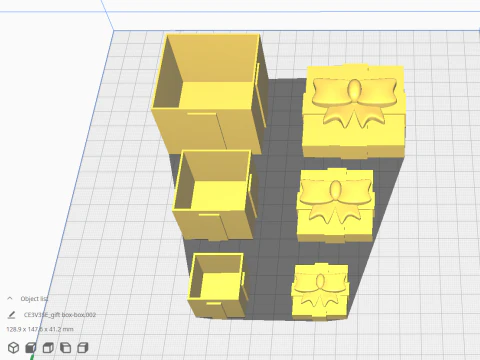Select the medium bow lid model
480x360 pixels.
[336, 206]
